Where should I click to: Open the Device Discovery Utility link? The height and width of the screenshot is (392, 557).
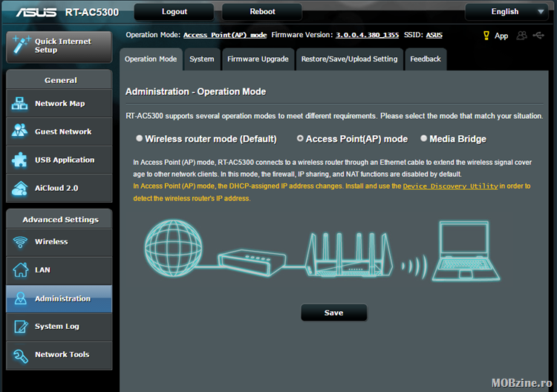(x=451, y=186)
